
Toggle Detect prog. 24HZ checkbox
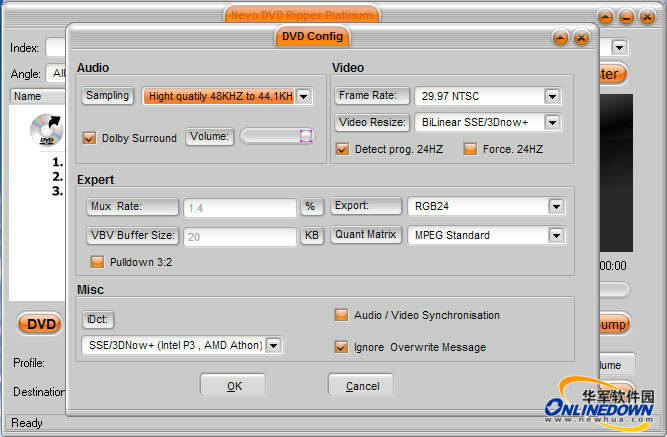(342, 149)
